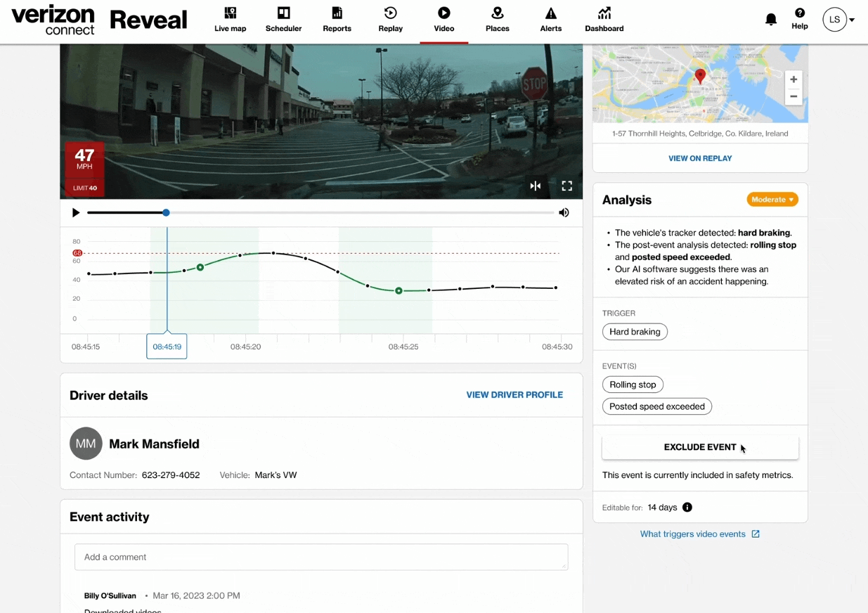Viewport: 868px width, 613px height.
Task: Flip video view with mirror icon
Action: coord(536,186)
